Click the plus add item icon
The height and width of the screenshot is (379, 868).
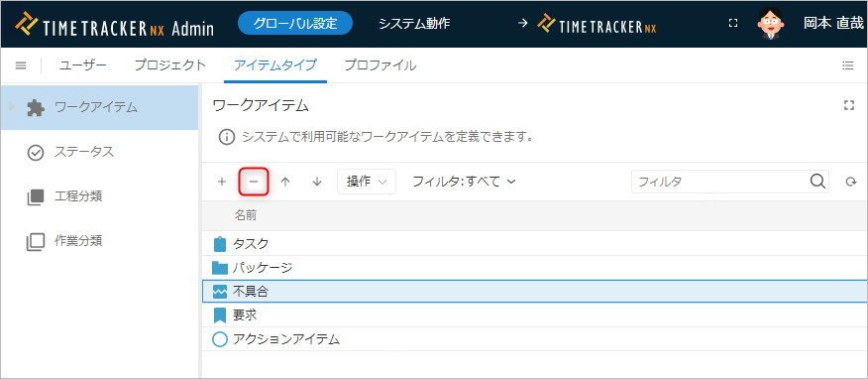(222, 182)
